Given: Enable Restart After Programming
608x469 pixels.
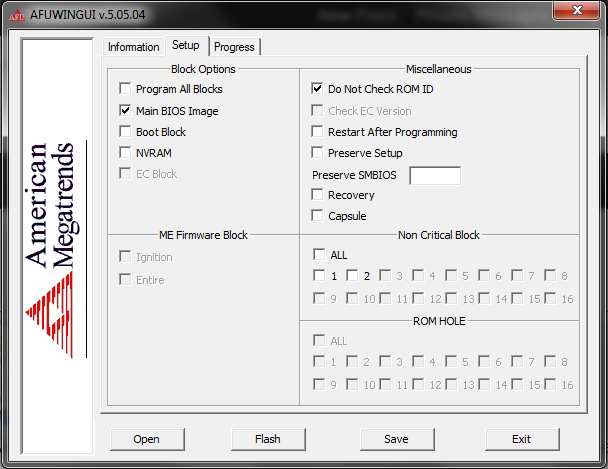Looking at the screenshot, I should 317,131.
